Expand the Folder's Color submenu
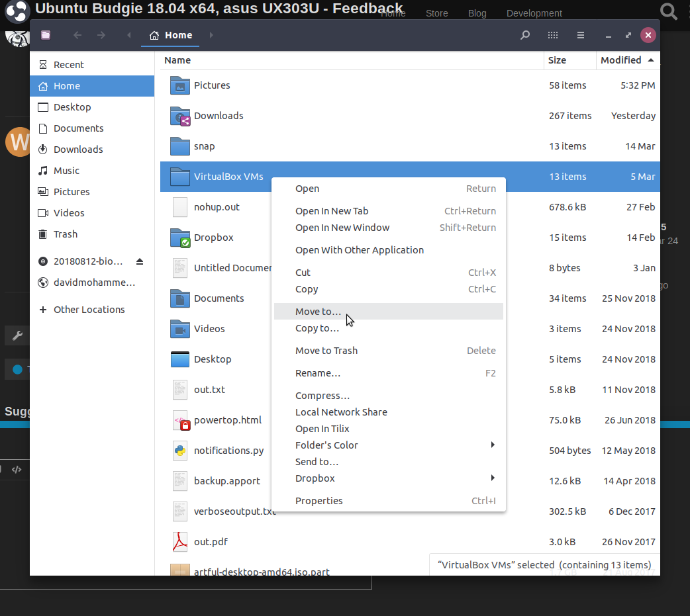 (x=492, y=445)
